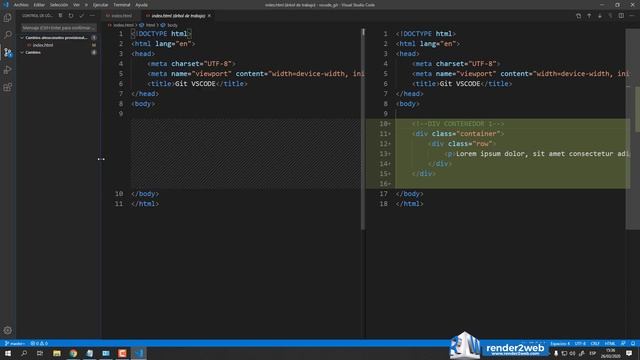This screenshot has width=640, height=360.
Task: Open the Manage gear at sidebar bottom
Action: tap(7, 330)
